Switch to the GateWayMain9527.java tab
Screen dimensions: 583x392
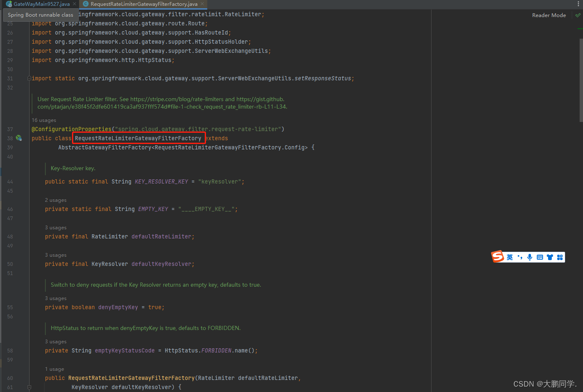point(42,4)
